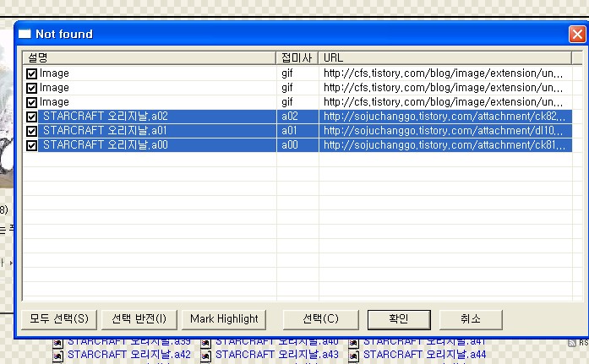The image size is (589, 364).
Task: Select the third row's Image label
Action: pyautogui.click(x=54, y=102)
